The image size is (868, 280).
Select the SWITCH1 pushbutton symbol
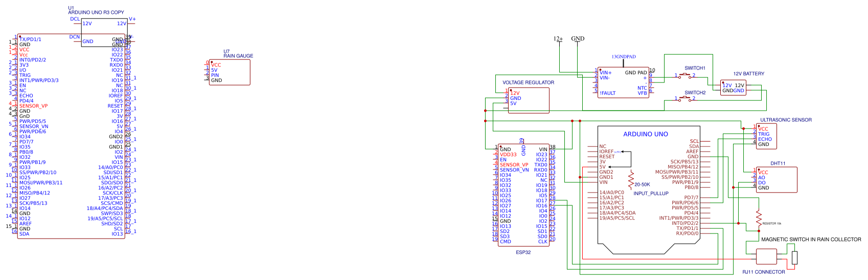(x=685, y=76)
